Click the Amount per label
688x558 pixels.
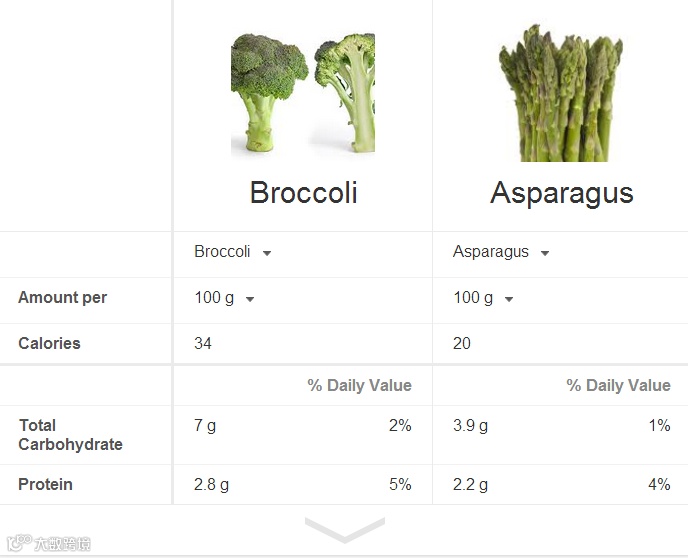(x=62, y=297)
